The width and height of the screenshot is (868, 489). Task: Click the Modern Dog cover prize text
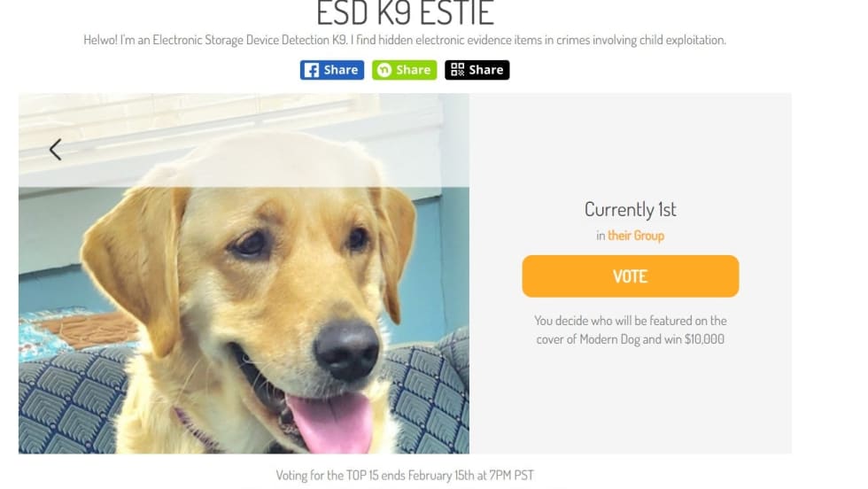coord(630,330)
